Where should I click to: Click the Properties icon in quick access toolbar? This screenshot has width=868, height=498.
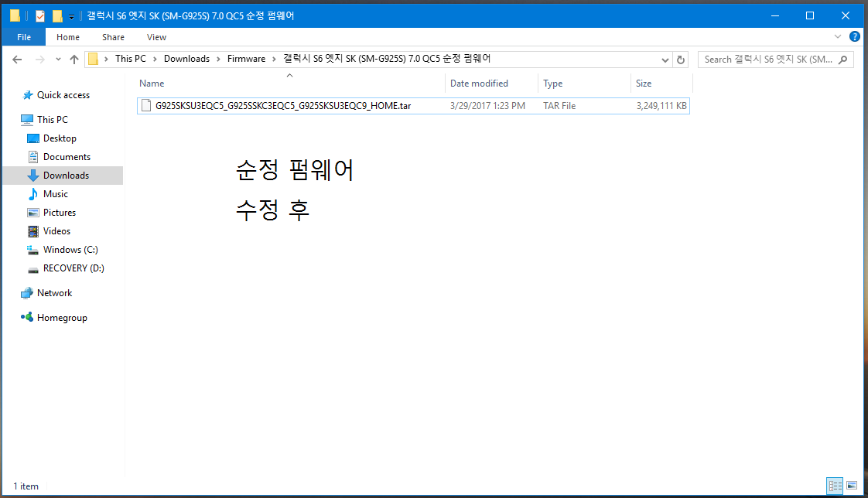point(40,16)
